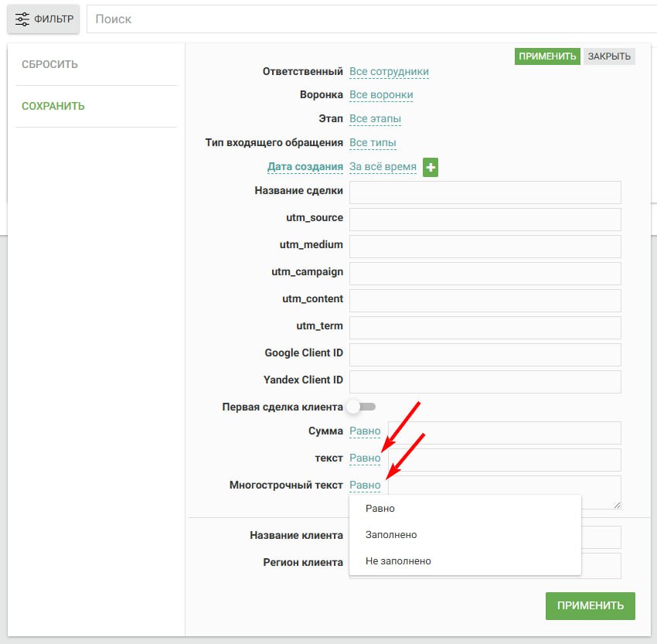Pick "Не заполнено" from the dropdown
The image size is (657, 644).
pyautogui.click(x=398, y=561)
